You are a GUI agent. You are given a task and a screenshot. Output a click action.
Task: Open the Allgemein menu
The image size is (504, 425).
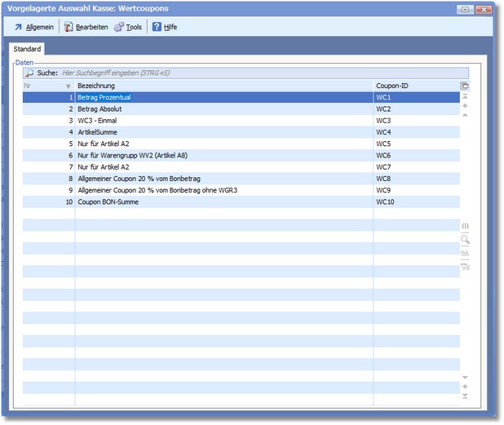pos(33,27)
